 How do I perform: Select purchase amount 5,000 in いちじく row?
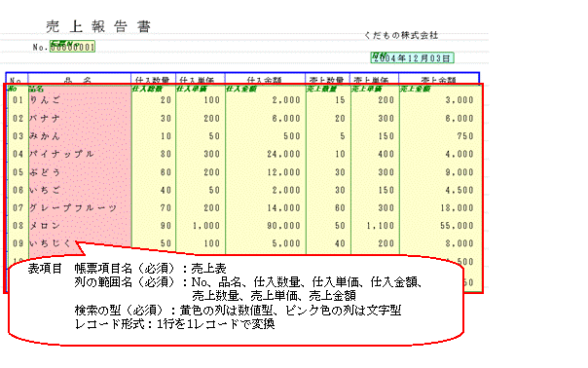(286, 243)
